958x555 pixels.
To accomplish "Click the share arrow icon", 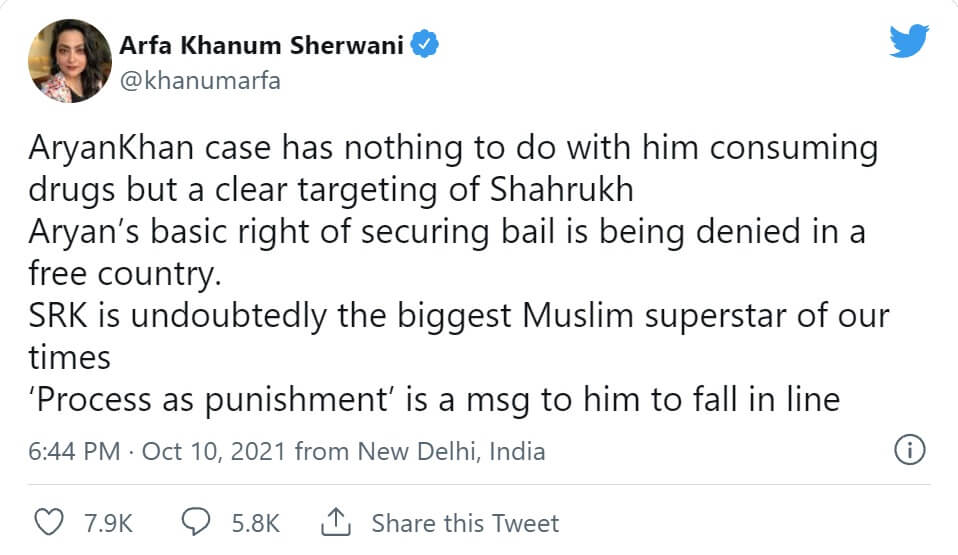I will pos(334,521).
